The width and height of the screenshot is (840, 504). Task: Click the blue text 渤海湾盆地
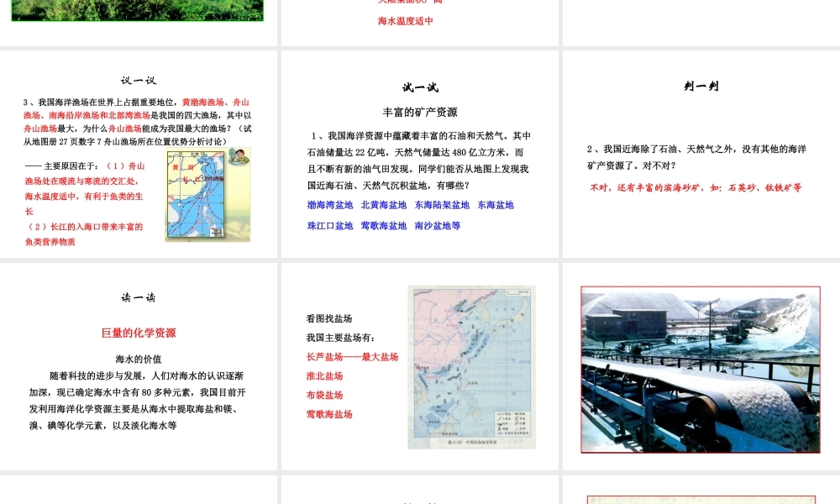pyautogui.click(x=330, y=205)
